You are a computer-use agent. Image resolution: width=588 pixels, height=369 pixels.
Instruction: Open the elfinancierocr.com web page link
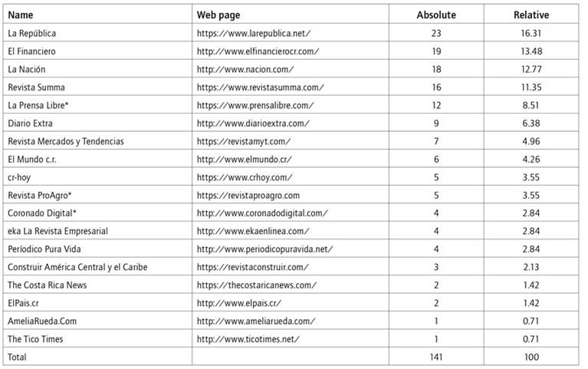(x=258, y=51)
